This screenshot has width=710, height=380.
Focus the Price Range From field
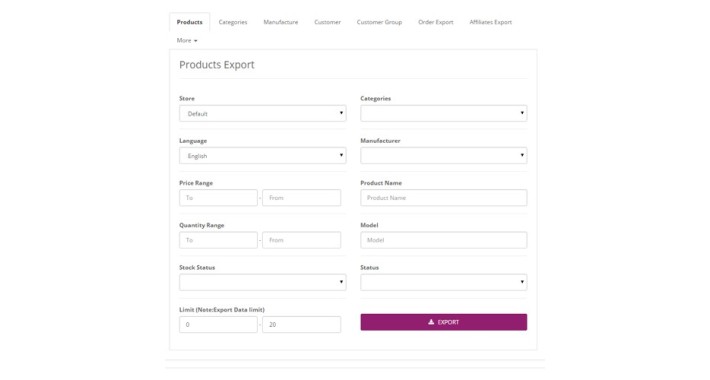(x=302, y=198)
